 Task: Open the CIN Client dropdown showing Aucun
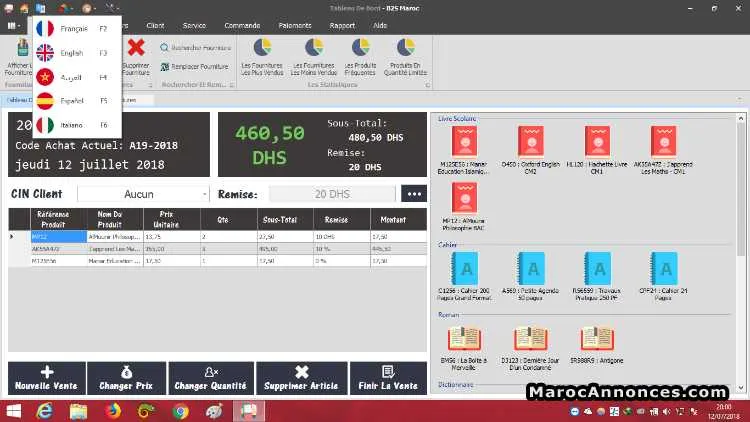143,194
